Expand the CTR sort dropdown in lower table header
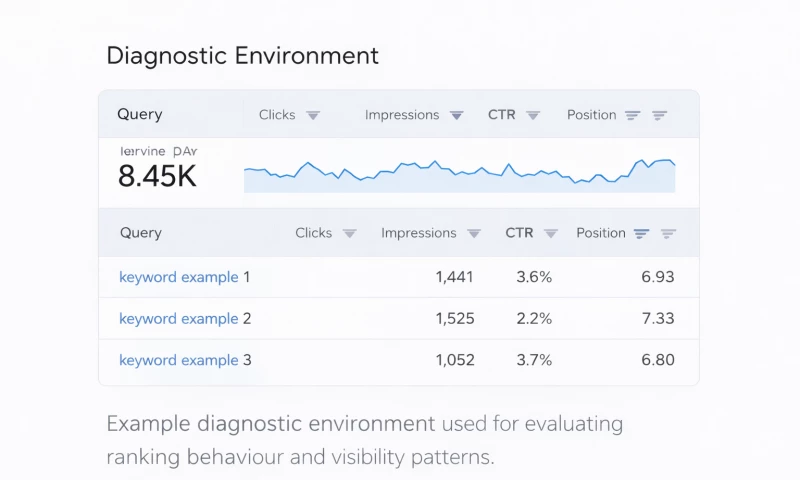Screen dimensions: 800x480 pyautogui.click(x=550, y=233)
